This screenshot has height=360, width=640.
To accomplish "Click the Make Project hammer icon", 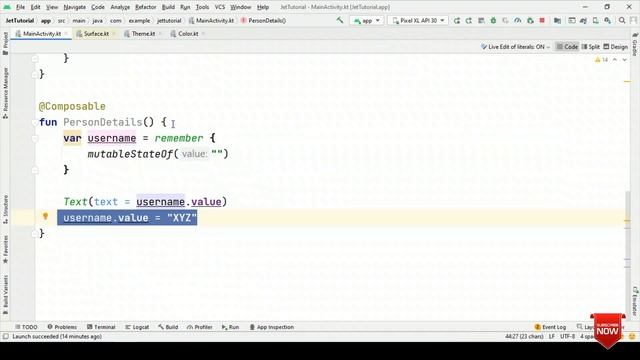I will [x=340, y=20].
